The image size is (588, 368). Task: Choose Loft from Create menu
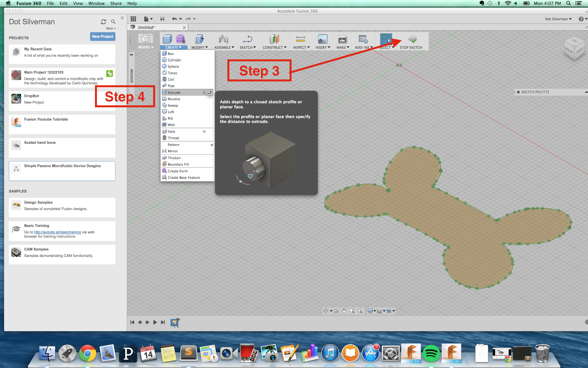187,112
